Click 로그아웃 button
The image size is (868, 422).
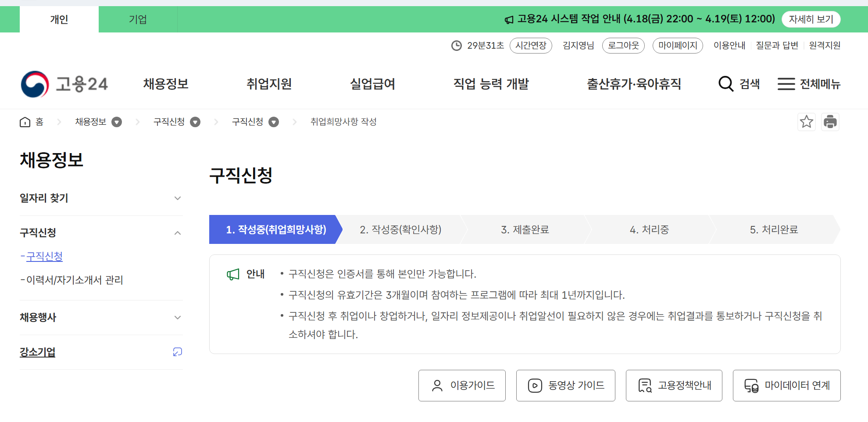tap(623, 46)
